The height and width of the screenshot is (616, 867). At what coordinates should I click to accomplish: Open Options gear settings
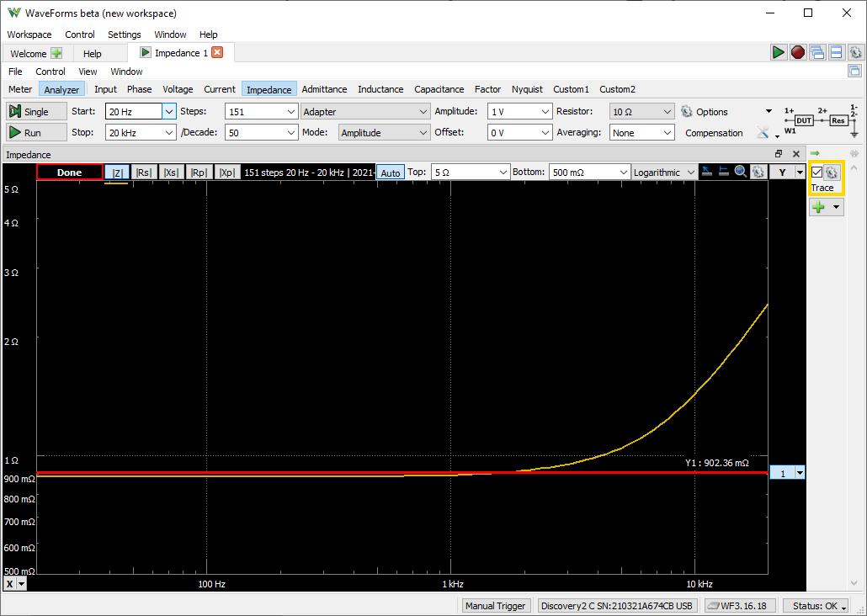(x=687, y=111)
